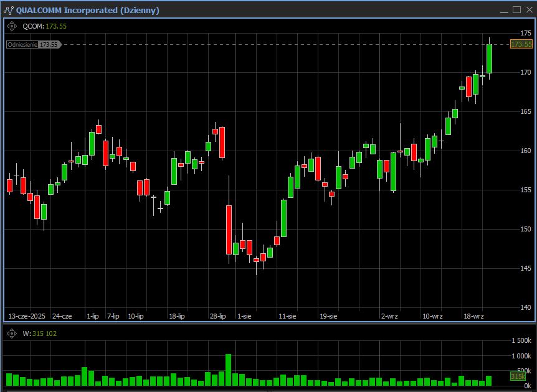Click the latest green candle near 173.55
The image size is (537, 392).
point(489,60)
